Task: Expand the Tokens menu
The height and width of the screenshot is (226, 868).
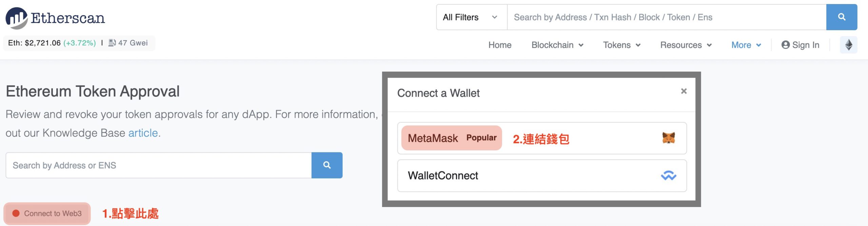Action: click(622, 45)
